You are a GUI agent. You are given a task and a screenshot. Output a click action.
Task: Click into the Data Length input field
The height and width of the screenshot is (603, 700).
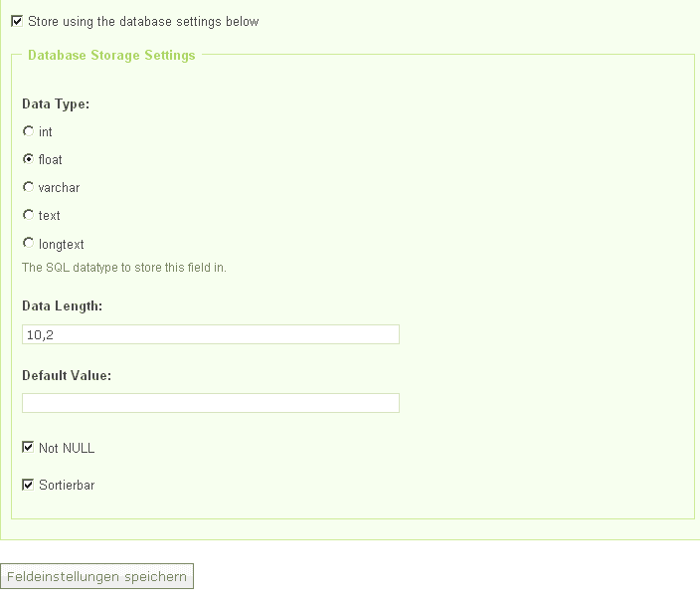[210, 335]
